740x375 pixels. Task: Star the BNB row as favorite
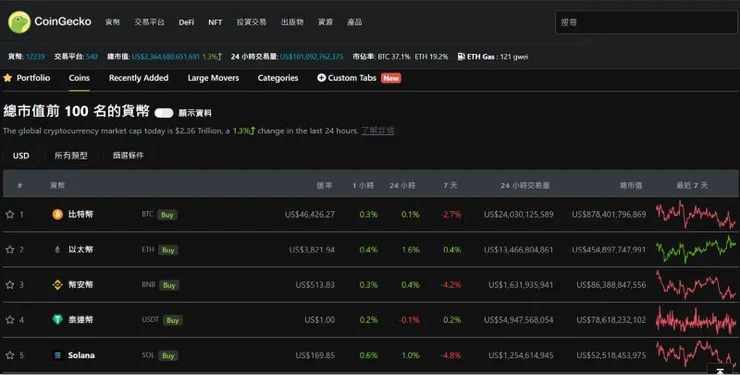(9, 285)
